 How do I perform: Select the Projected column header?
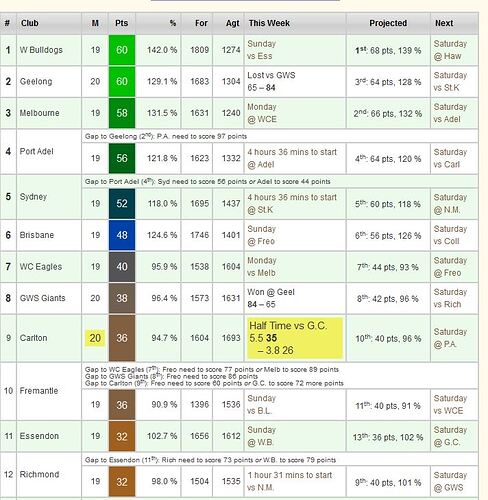coord(388,23)
